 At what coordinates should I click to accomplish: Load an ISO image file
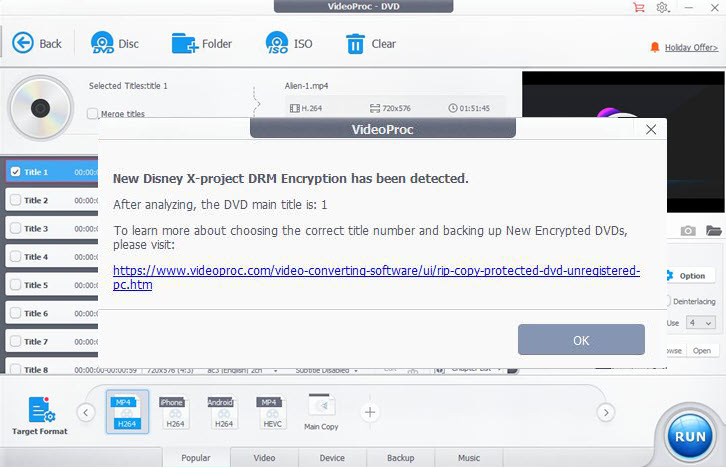[277, 43]
